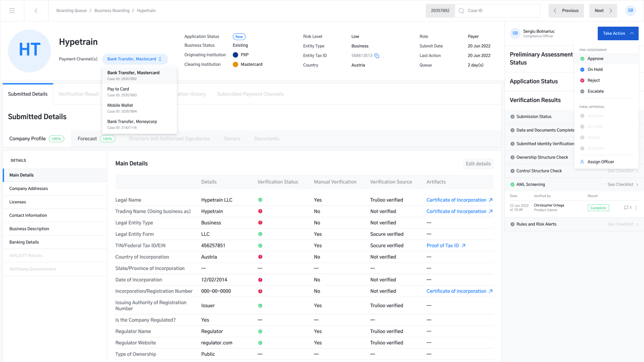This screenshot has width=644, height=362.
Task: Click the Case ID search field
Action: [497, 11]
